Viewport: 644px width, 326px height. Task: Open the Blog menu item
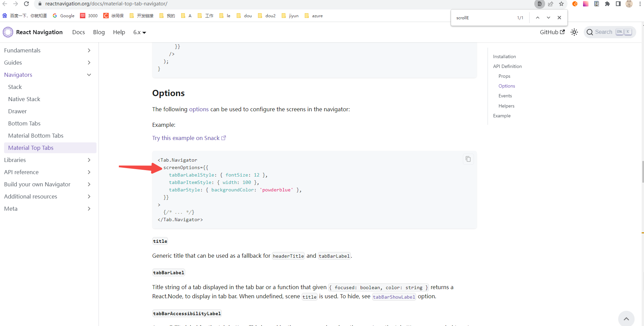pyautogui.click(x=99, y=32)
